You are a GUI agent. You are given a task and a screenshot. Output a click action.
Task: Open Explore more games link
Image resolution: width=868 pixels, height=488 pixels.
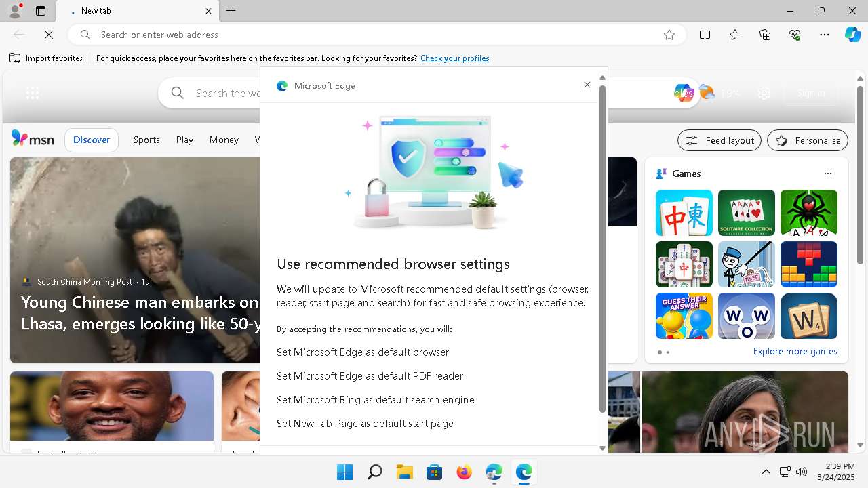click(795, 351)
